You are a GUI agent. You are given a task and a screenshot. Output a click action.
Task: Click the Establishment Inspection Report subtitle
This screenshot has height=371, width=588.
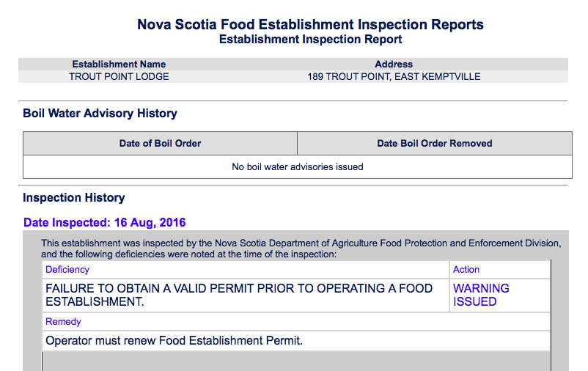tap(310, 40)
